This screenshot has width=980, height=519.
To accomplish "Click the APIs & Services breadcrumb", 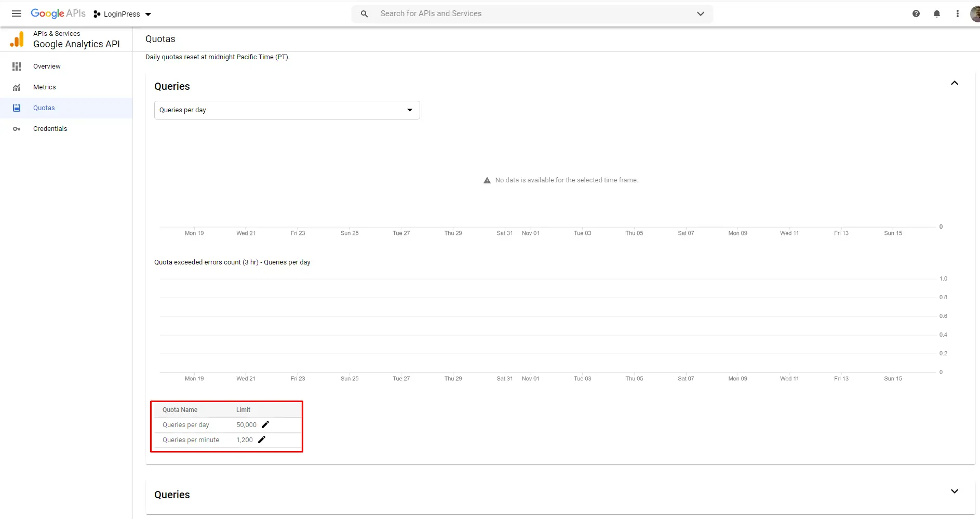I will (57, 33).
